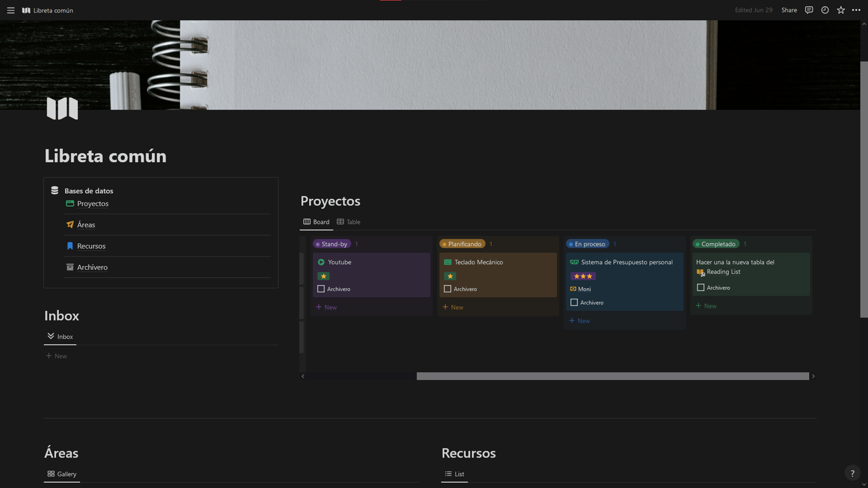This screenshot has height=488, width=868.
Task: Click the right arrow of the board scrollbar
Action: click(x=813, y=376)
